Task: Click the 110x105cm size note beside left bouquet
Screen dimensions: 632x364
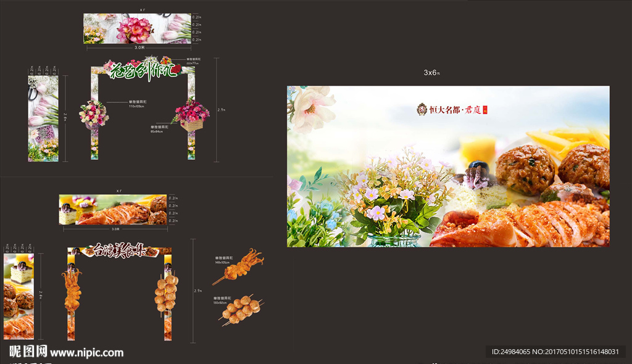Action: point(136,106)
